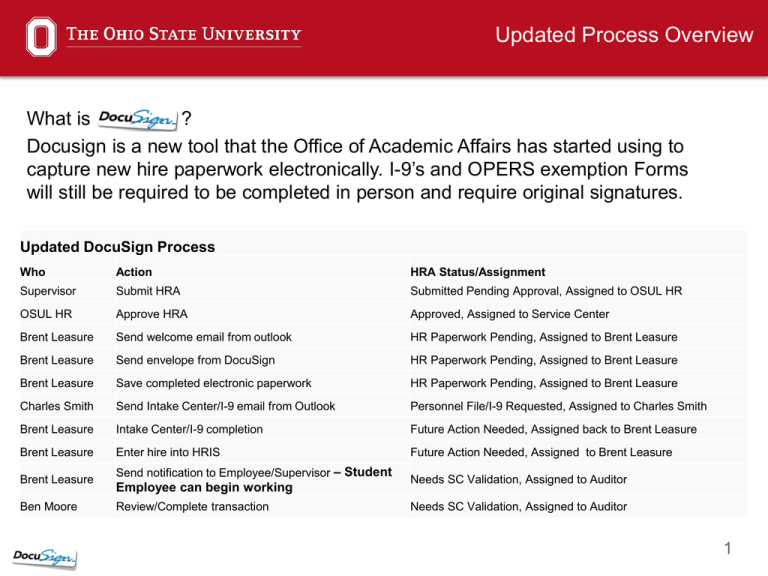Screen dimensions: 768x576
Task: Select the Charles Smith name cell
Action: (57, 406)
